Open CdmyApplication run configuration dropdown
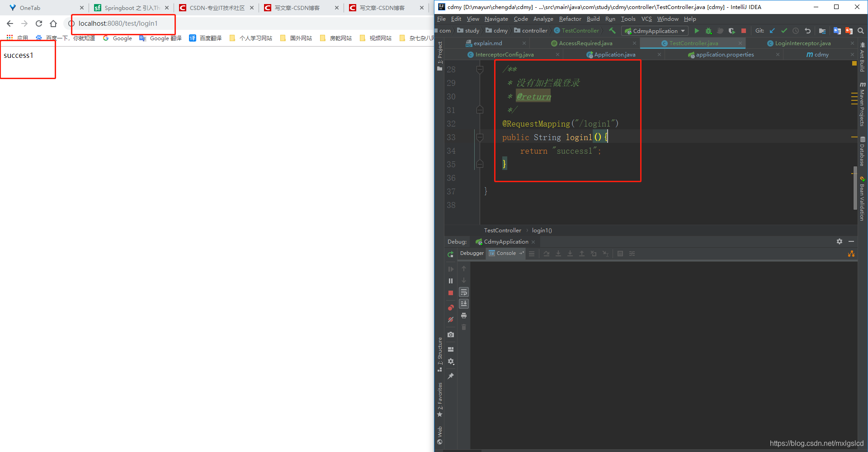 tap(655, 31)
